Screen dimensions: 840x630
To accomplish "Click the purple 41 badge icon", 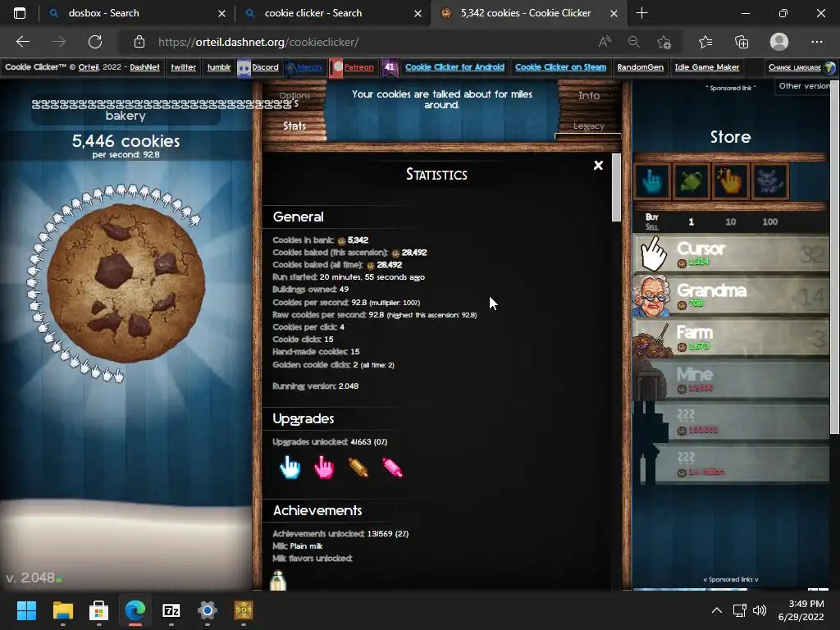I will pos(390,67).
